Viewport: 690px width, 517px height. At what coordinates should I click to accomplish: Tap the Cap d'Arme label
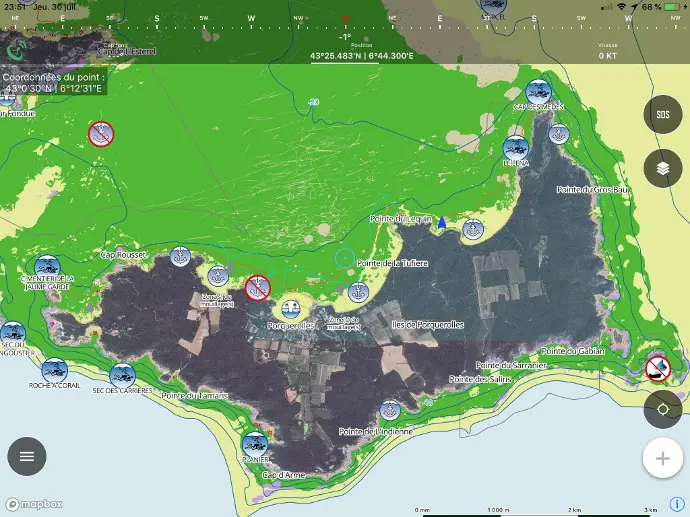[284, 475]
